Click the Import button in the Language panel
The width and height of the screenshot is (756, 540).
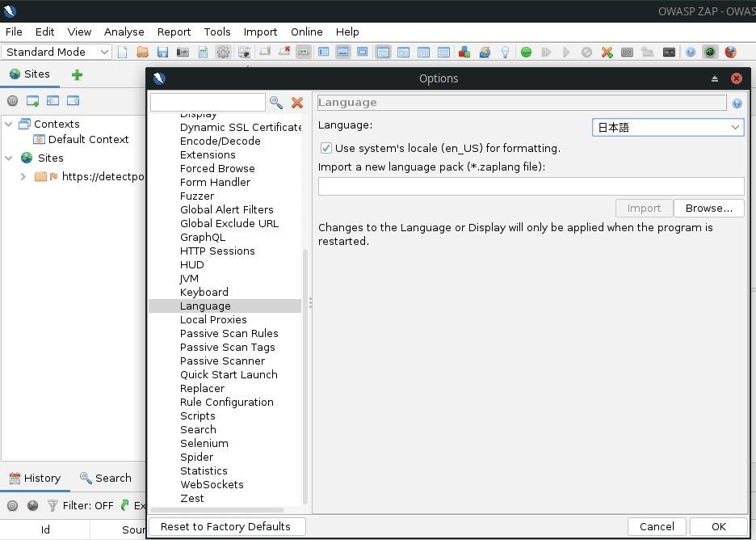[x=644, y=209]
